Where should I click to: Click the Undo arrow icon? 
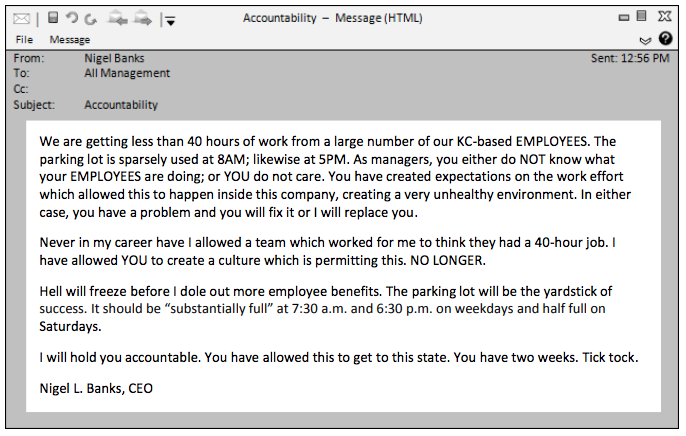coord(73,18)
